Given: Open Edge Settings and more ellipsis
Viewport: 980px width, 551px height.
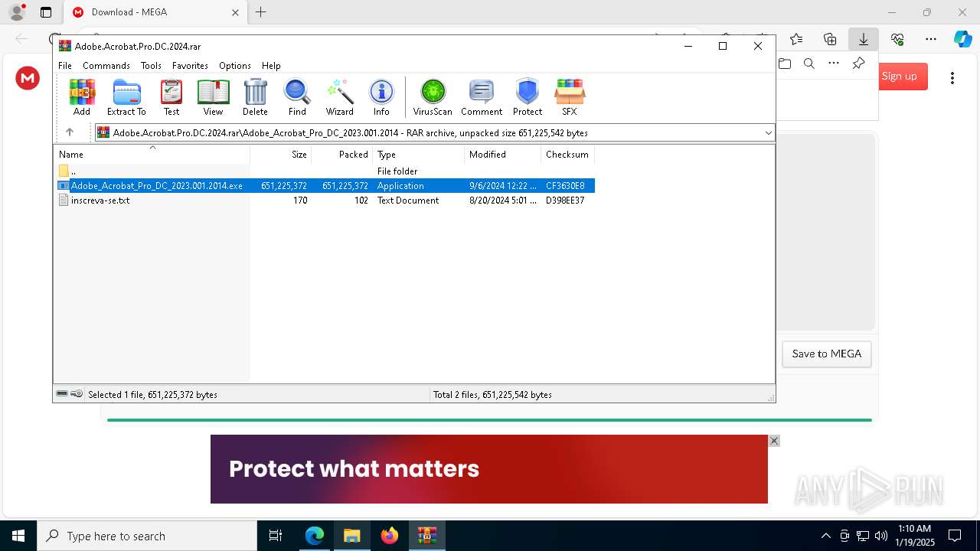Looking at the screenshot, I should coord(931,39).
